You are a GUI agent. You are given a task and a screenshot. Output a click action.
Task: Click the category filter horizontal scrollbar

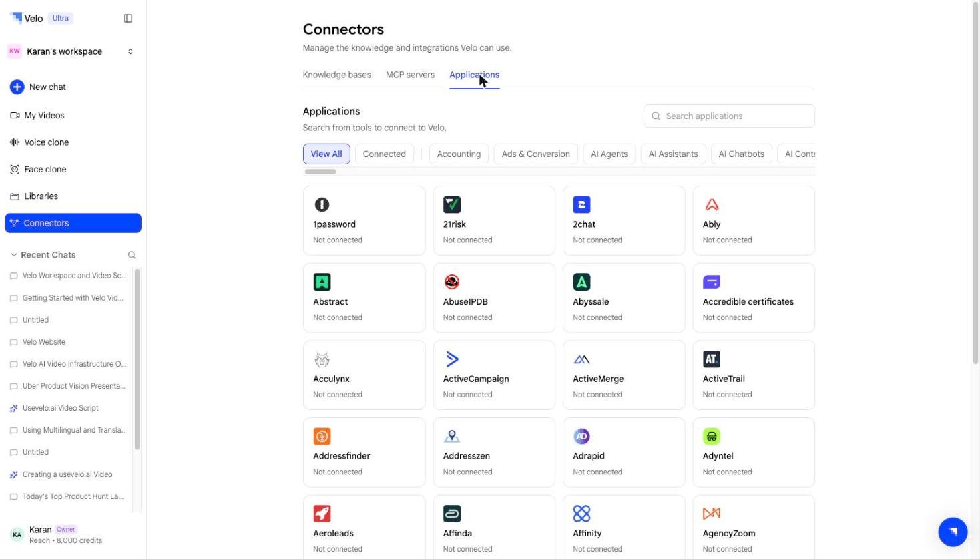click(320, 172)
